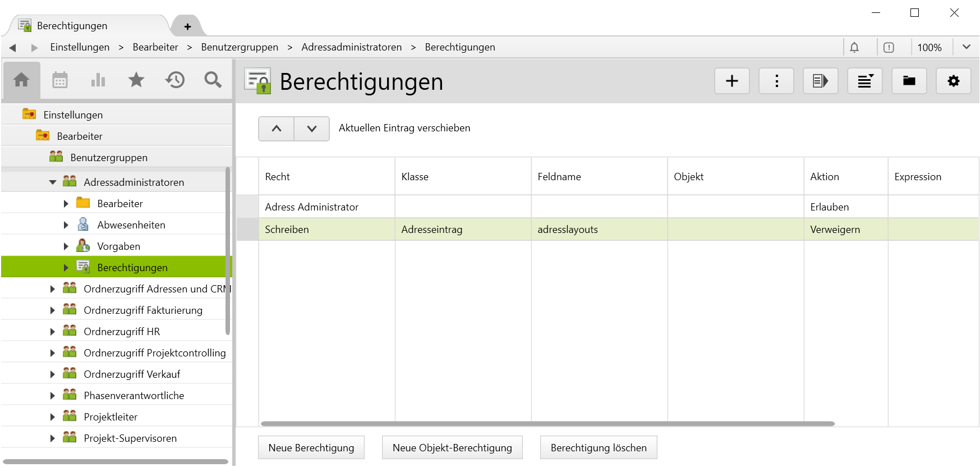Click the plus icon to add entry
980x467 pixels.
point(731,81)
